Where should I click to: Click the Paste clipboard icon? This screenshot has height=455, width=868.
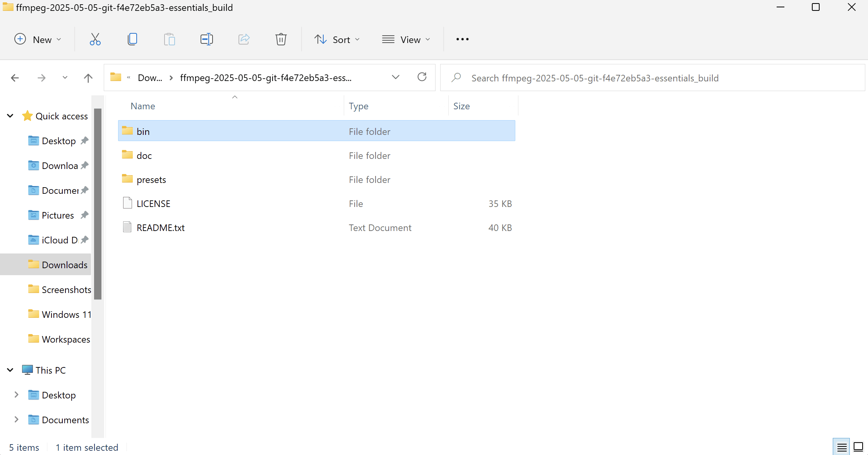169,39
